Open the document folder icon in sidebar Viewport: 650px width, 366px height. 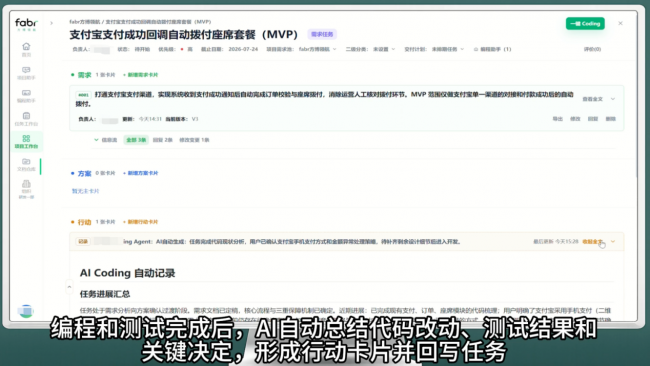tap(26, 161)
